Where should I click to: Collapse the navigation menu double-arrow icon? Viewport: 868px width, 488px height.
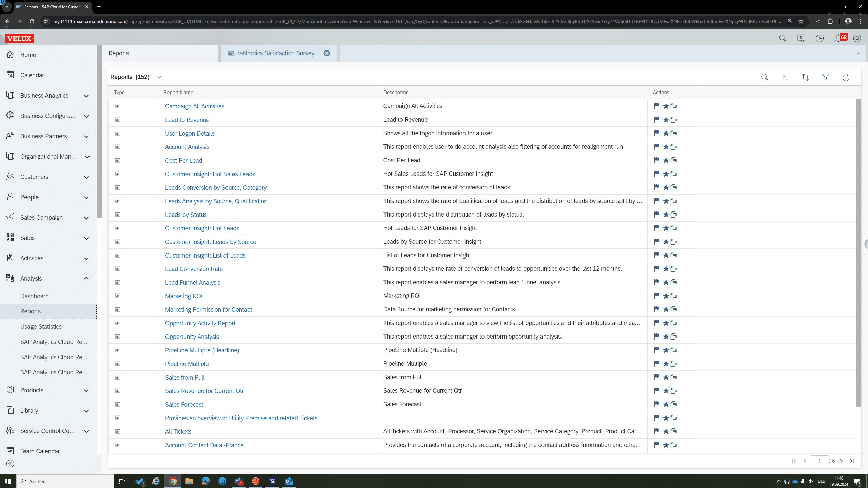(10, 464)
